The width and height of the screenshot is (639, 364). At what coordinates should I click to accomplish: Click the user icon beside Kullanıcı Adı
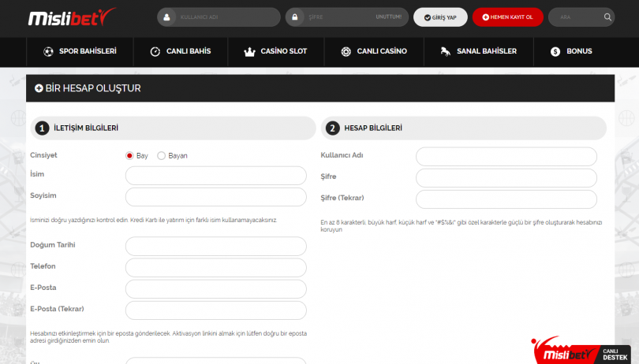[x=166, y=17]
